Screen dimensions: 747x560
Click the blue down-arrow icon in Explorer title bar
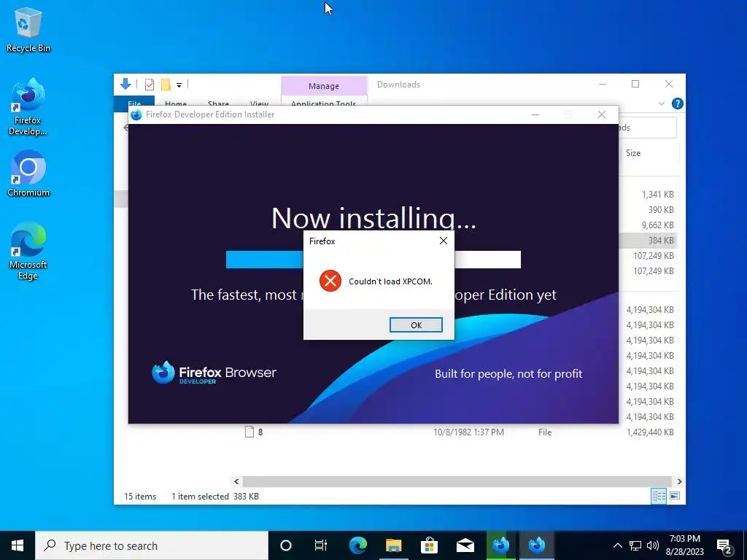pyautogui.click(x=125, y=85)
